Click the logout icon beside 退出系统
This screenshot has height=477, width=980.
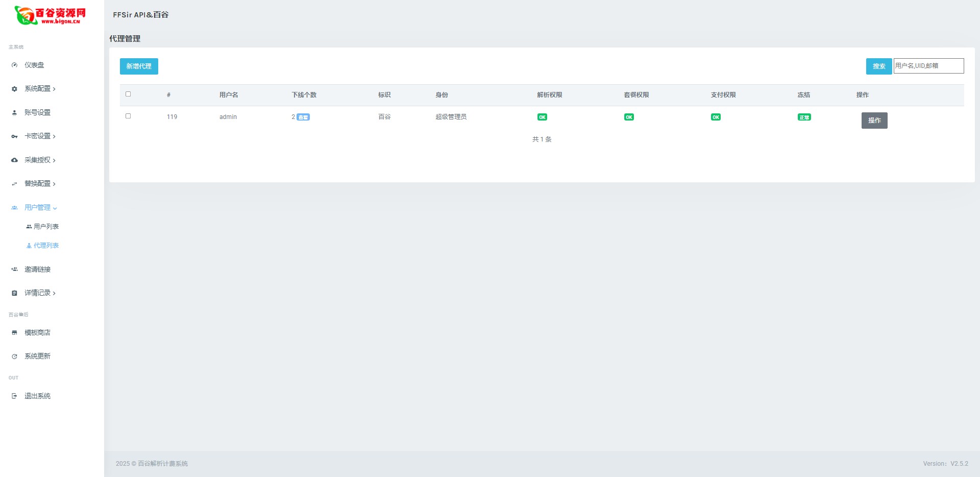coord(14,396)
